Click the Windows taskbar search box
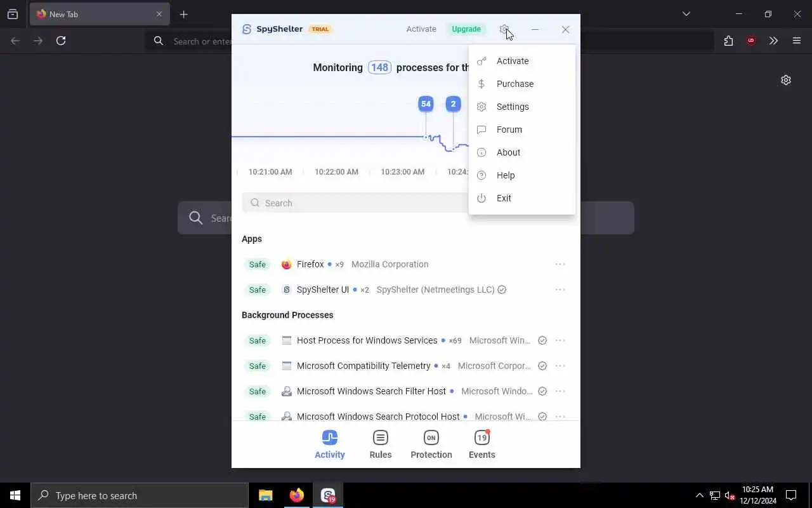 (x=140, y=495)
